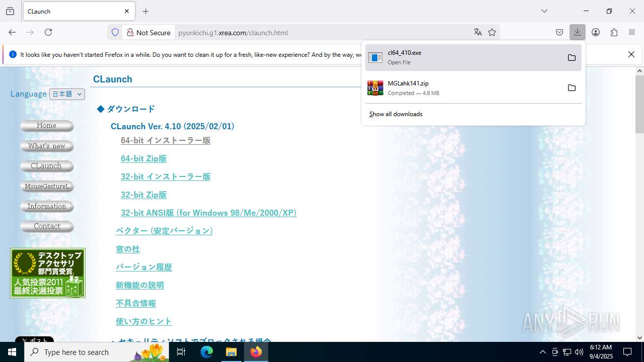Go forward to next page

tap(30, 32)
